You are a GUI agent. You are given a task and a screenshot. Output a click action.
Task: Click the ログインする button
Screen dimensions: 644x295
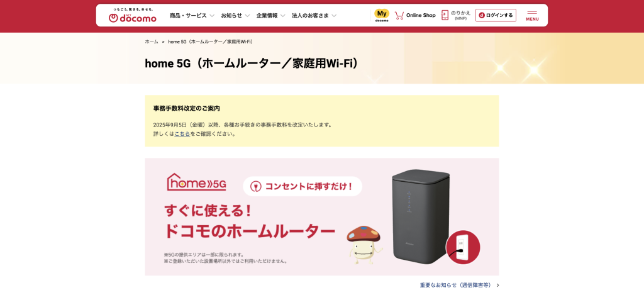[496, 15]
